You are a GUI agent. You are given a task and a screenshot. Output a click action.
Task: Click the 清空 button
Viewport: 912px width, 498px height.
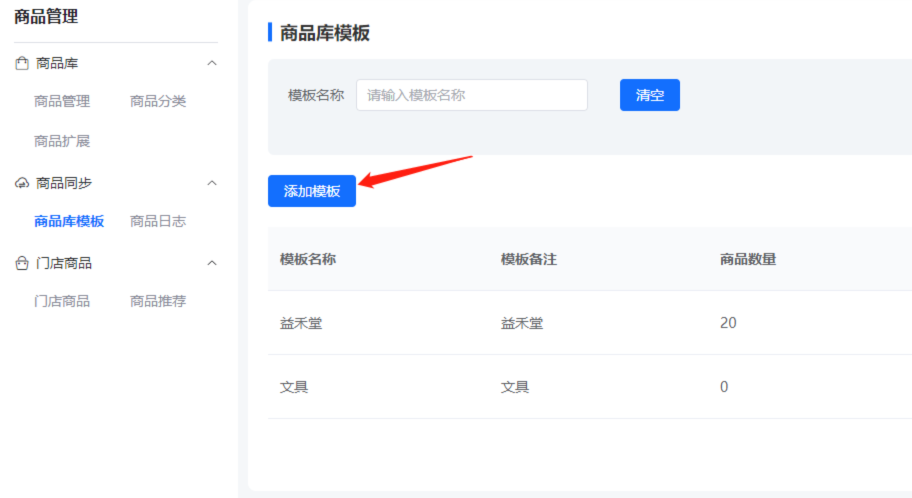650,95
